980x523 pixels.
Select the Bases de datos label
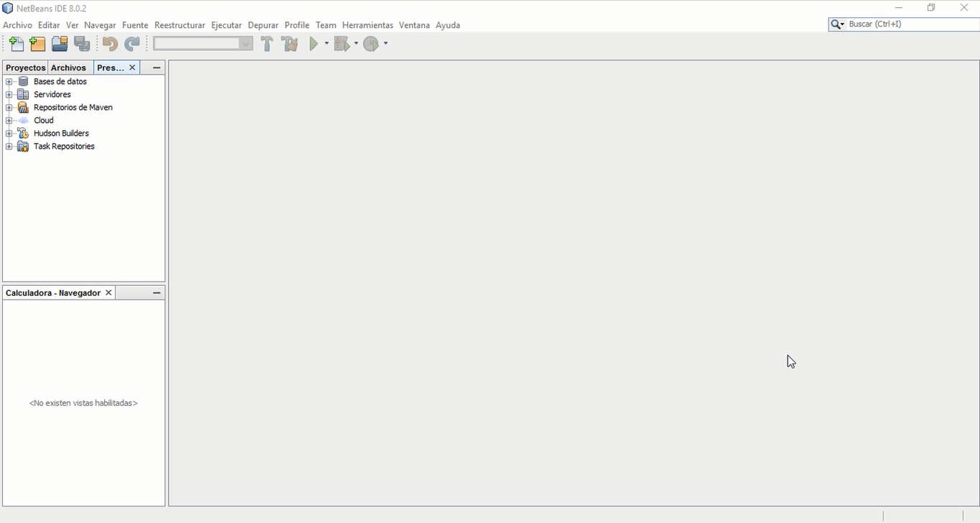60,82
